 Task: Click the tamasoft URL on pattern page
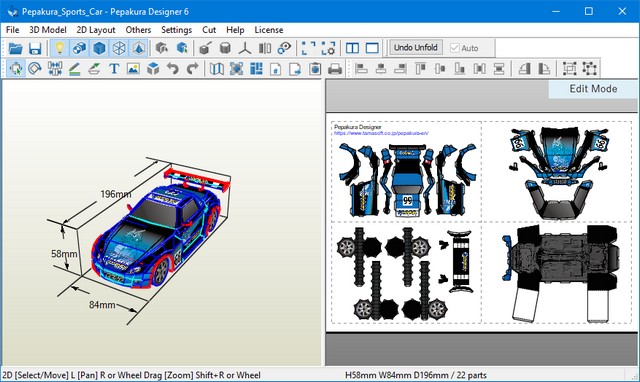coord(381,133)
